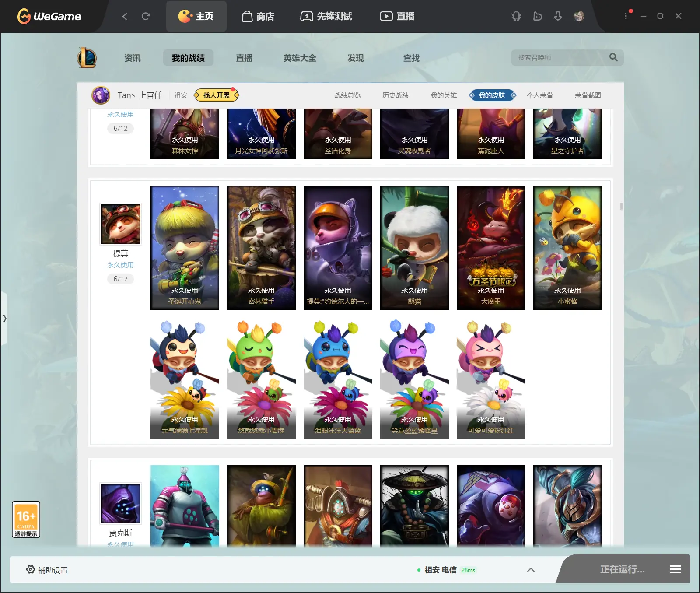
Task: Open the 悠哉悠哉小碧绿 chroma card
Action: click(261, 379)
